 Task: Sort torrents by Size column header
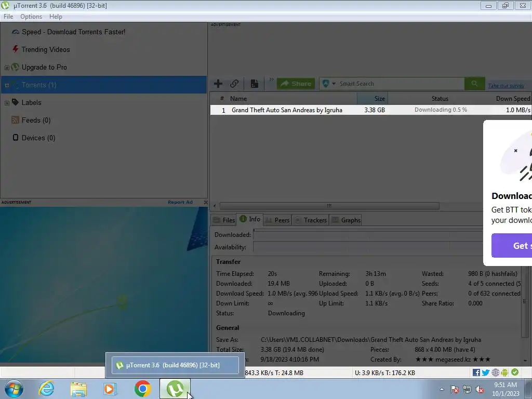point(373,98)
